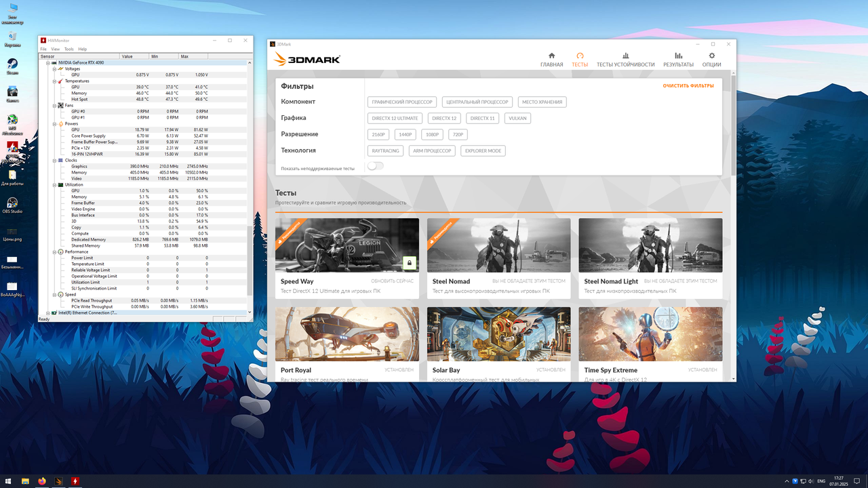868x488 pixels.
Task: Go to the РЕЗУЛЬТАТЫ results tab
Action: click(678, 60)
